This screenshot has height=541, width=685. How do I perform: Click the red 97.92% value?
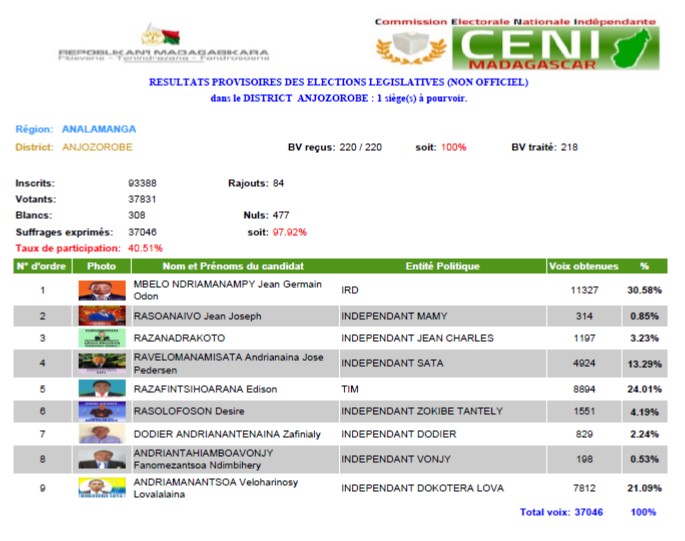point(290,232)
